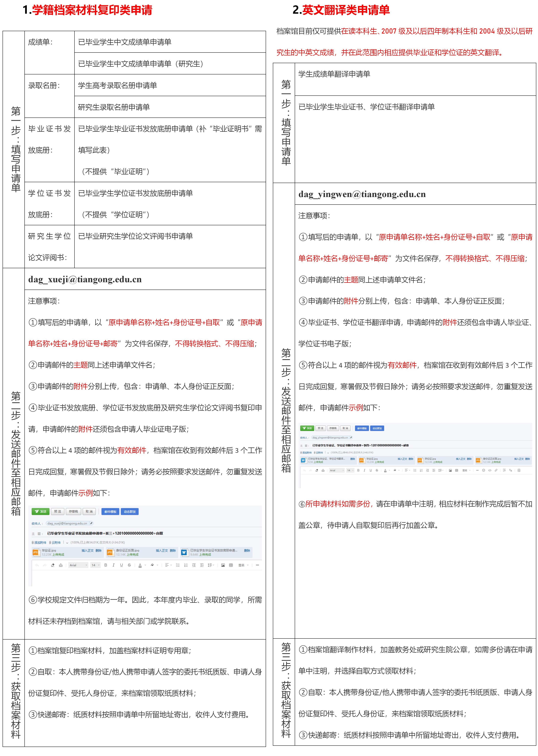Click the insert hyperlink chain icon
Screen dimensions: 538x756
(496, 470)
